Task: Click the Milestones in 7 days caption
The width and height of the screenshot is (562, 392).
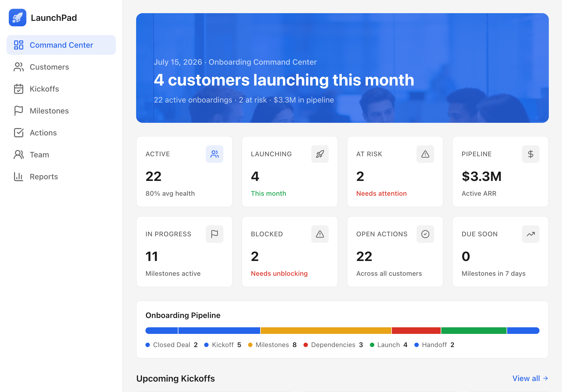Action: [x=493, y=274]
